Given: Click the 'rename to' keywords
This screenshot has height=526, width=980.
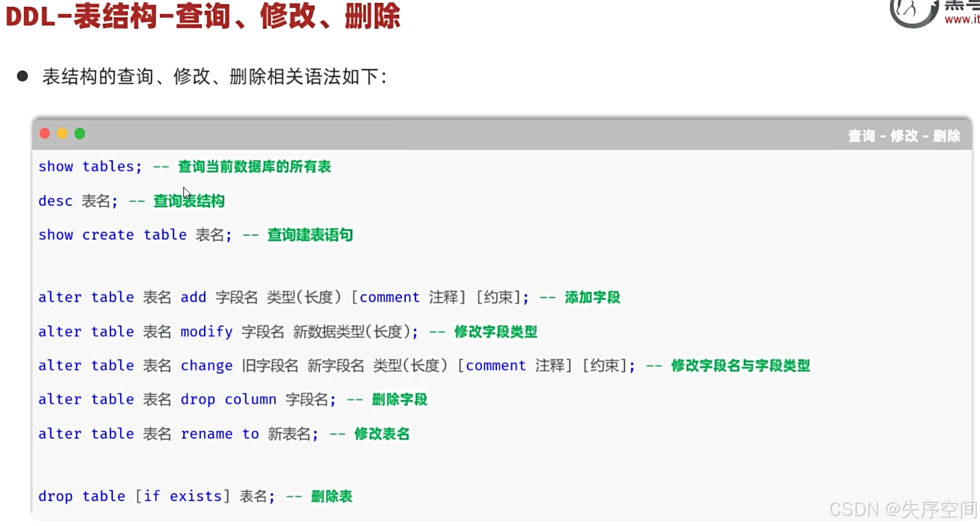Looking at the screenshot, I should (220, 434).
